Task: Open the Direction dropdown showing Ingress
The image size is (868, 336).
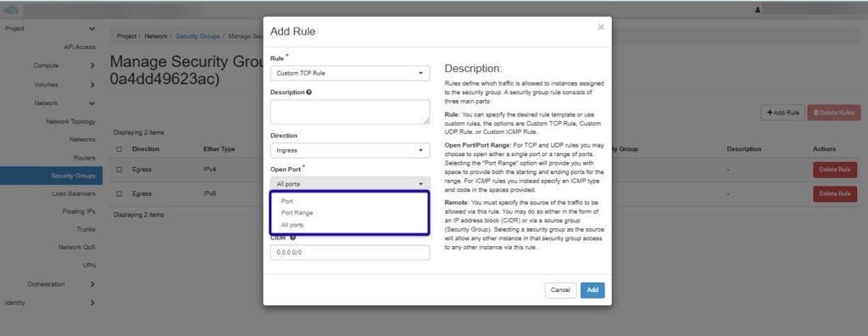Action: pyautogui.click(x=350, y=150)
